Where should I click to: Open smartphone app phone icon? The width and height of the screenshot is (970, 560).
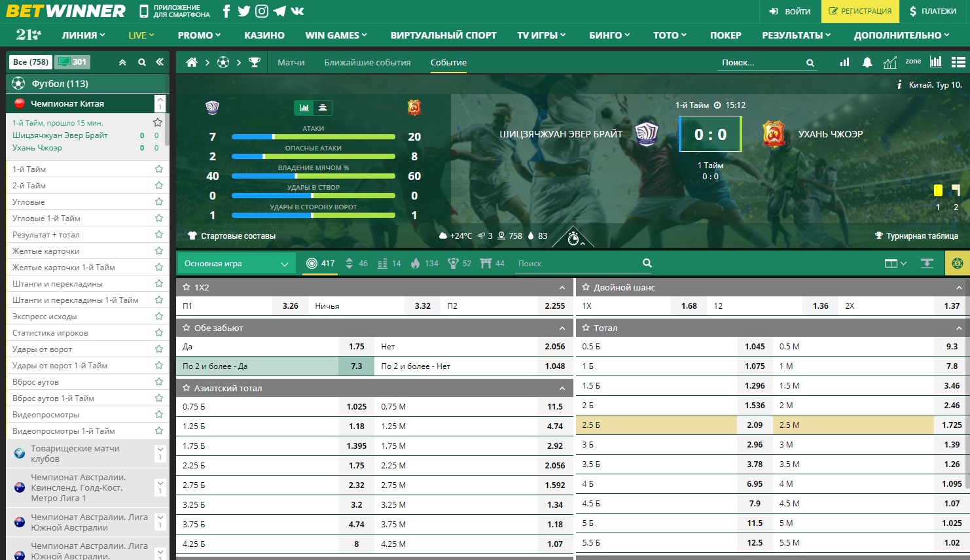click(x=144, y=11)
